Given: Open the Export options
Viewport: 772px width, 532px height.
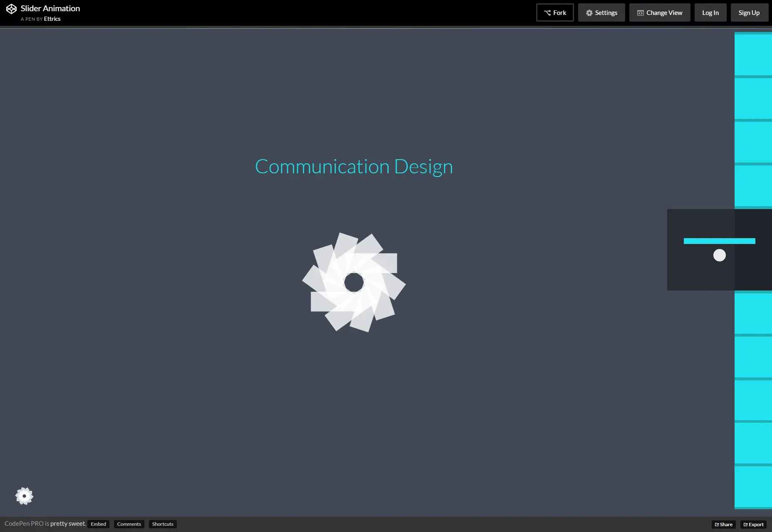Looking at the screenshot, I should pyautogui.click(x=752, y=524).
